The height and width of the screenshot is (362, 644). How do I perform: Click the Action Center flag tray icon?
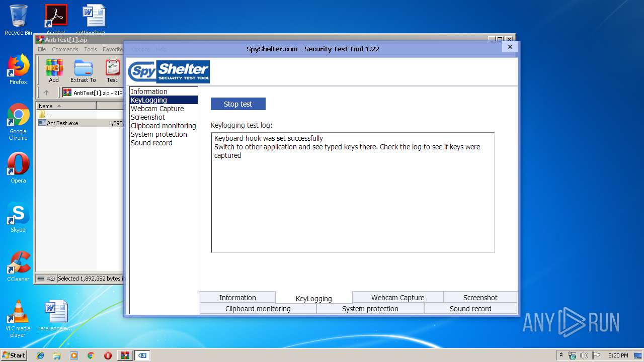click(x=596, y=355)
